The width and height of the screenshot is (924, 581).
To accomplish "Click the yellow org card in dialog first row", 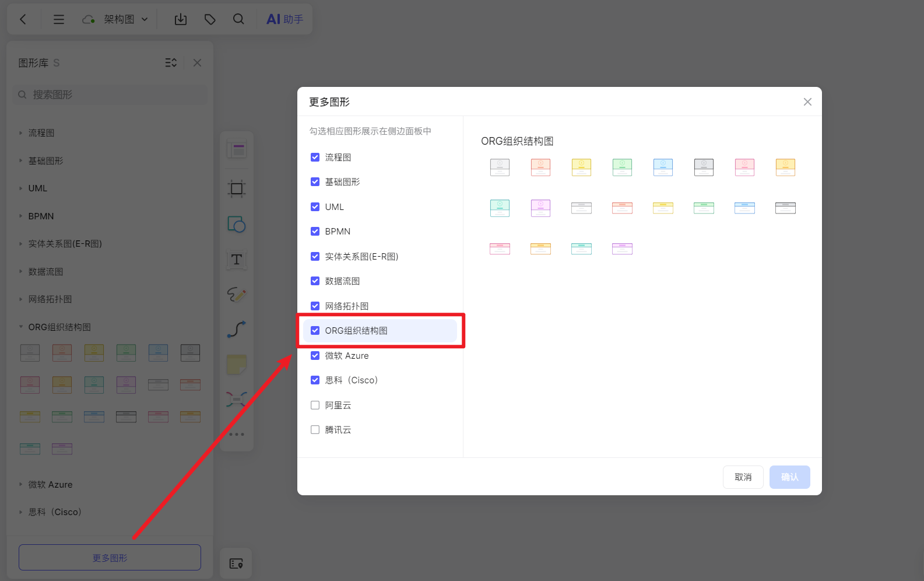I will point(581,167).
